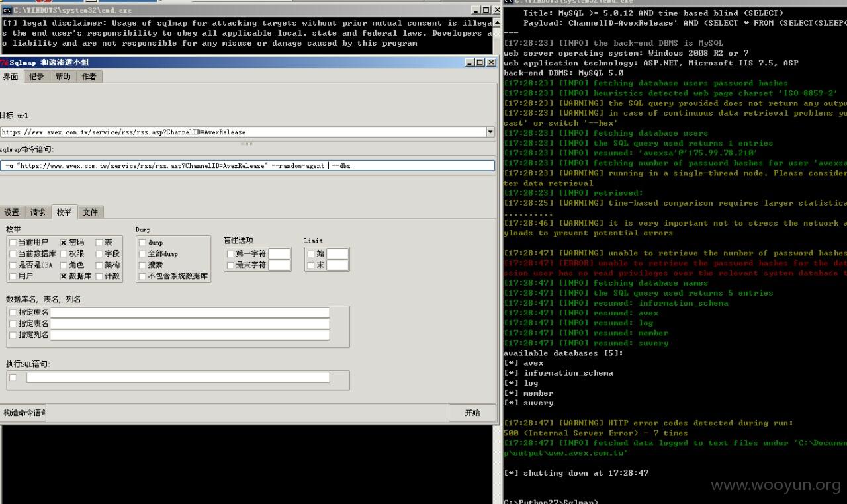Click the 目标 url input field

pyautogui.click(x=242, y=132)
